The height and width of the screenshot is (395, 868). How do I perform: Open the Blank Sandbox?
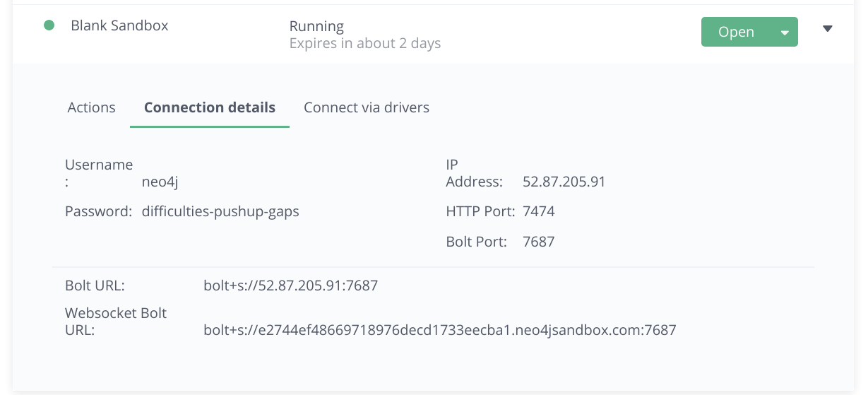click(736, 32)
